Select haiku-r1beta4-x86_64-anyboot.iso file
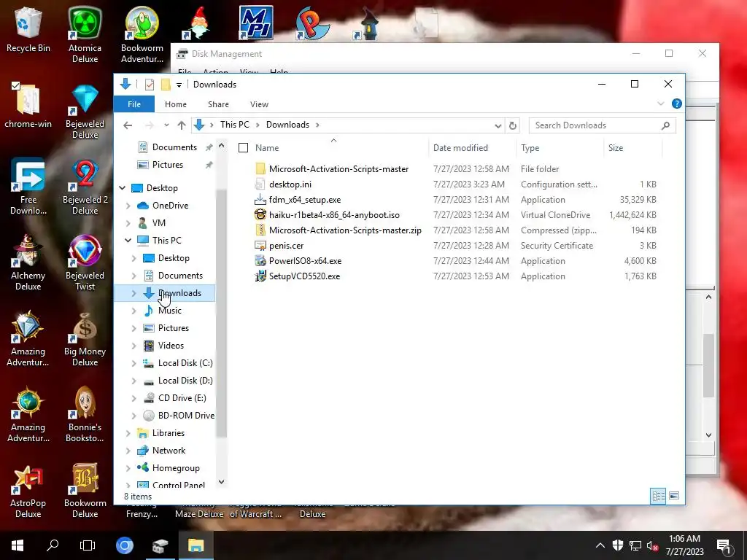The image size is (747, 560). point(334,215)
